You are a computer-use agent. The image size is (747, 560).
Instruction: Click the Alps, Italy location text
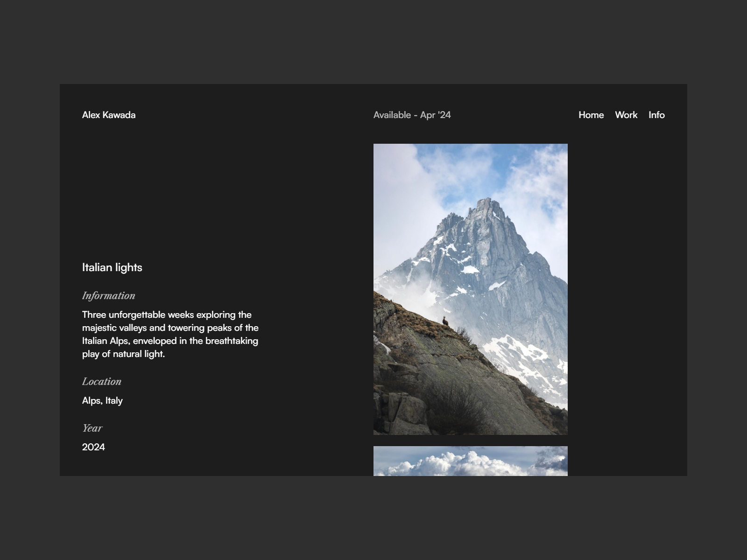[x=102, y=400]
